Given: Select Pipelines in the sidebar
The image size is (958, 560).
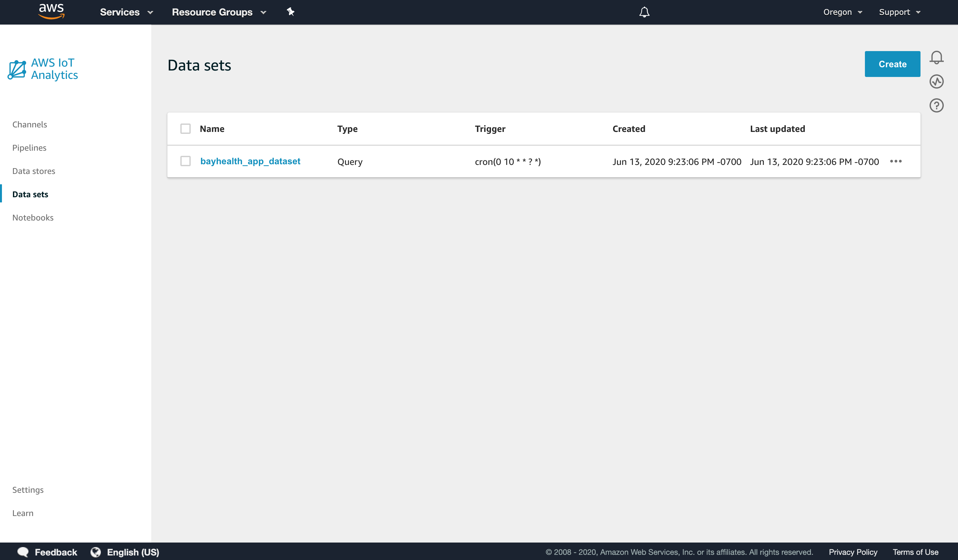Looking at the screenshot, I should pos(29,148).
